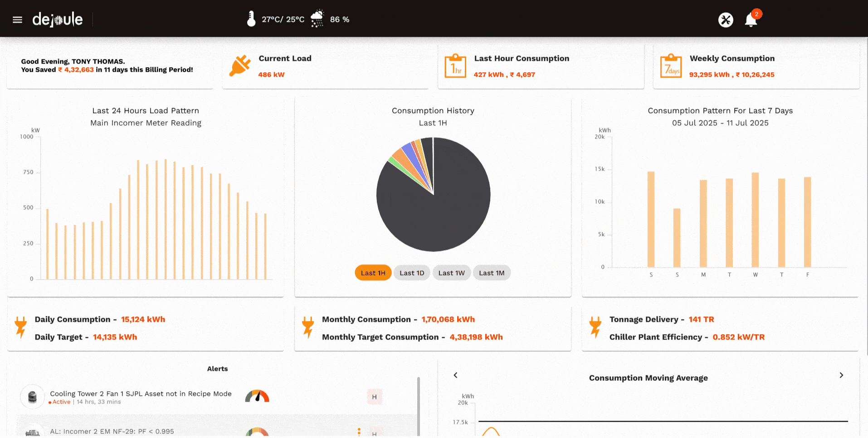868x438 pixels.
Task: Click the maintenance tools icon in header
Action: pyautogui.click(x=726, y=20)
